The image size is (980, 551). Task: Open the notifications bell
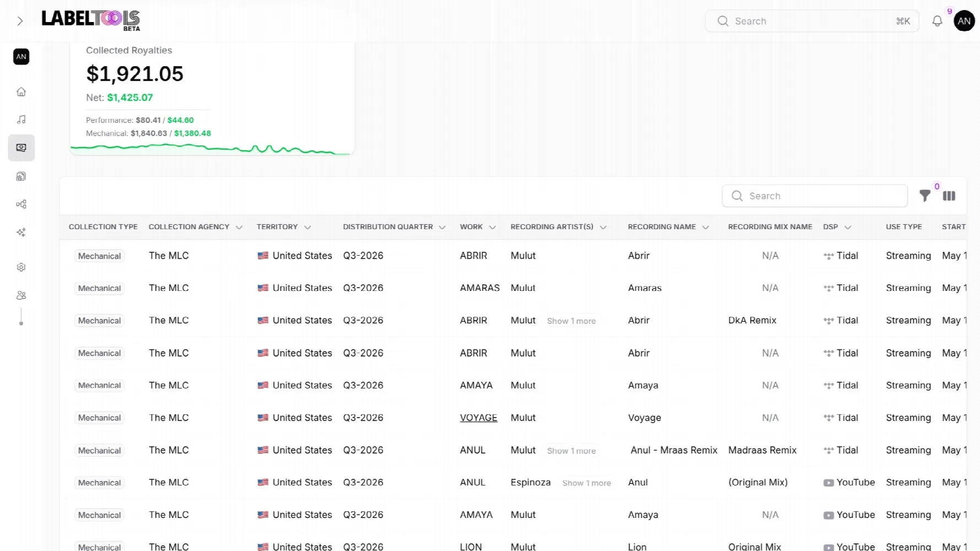point(937,21)
